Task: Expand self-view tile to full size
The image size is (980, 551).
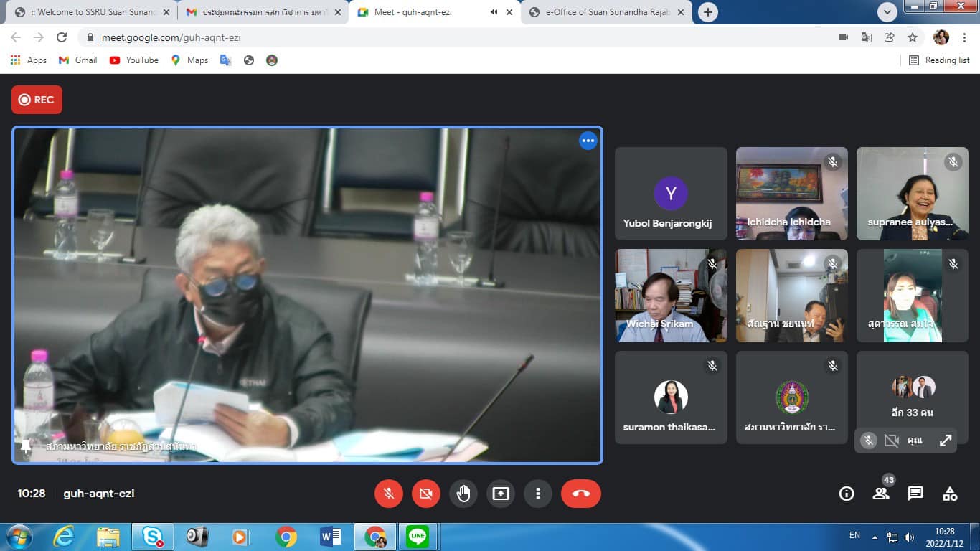Action: pyautogui.click(x=946, y=441)
